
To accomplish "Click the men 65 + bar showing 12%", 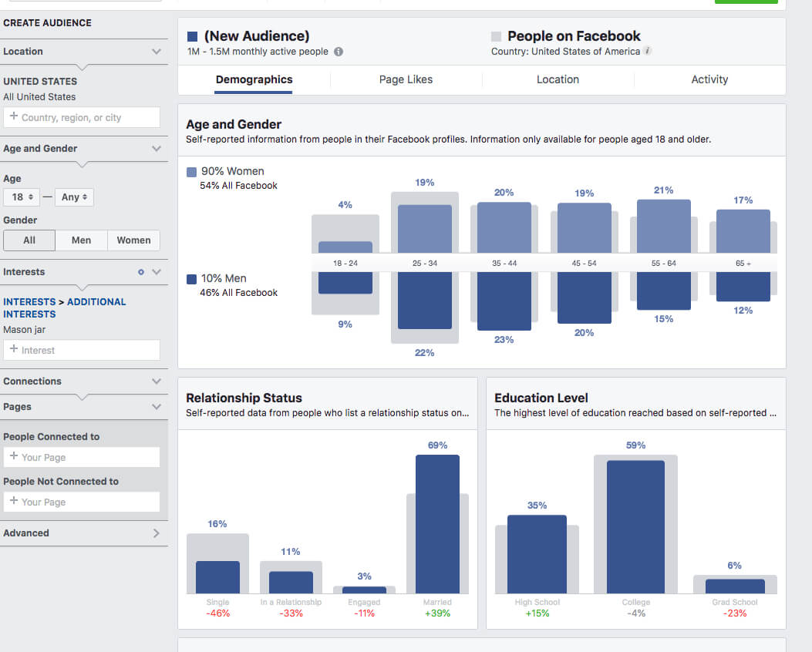I will [x=743, y=287].
